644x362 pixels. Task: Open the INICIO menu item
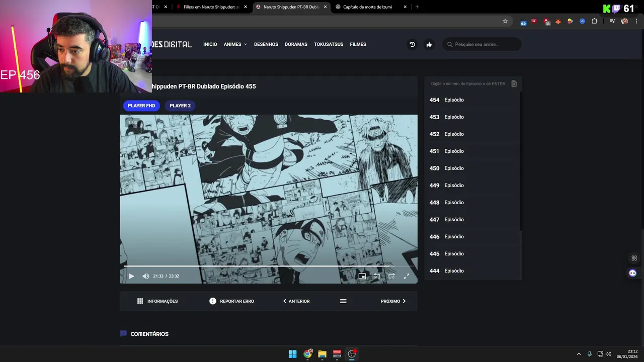(210, 44)
